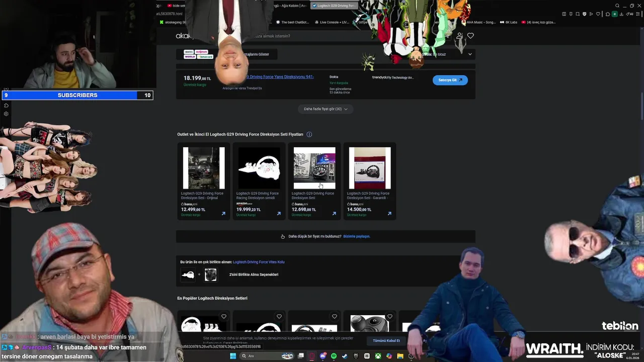Image resolution: width=644 pixels, height=362 pixels.
Task: Open the 12.698 TL listing arrow icon
Action: [334, 214]
